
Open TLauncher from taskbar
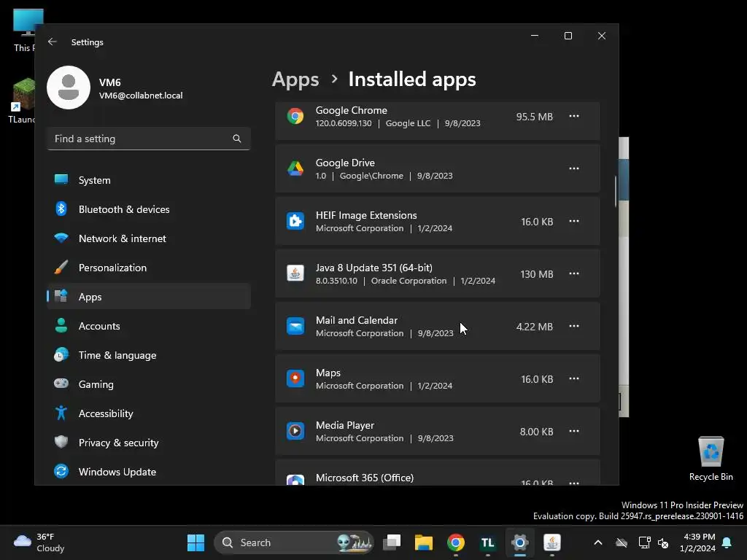[488, 542]
